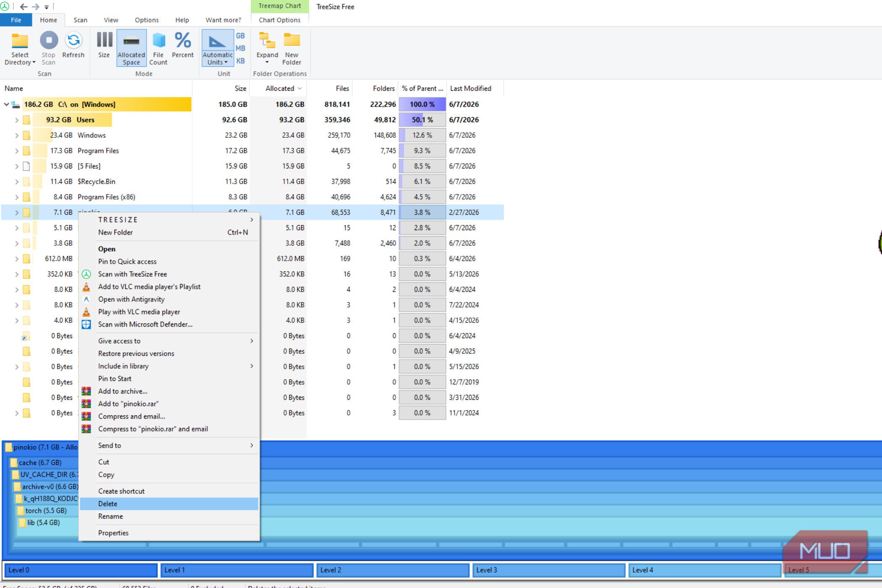Click Add to VLC media player's Playlist icon
Screen dimensions: 882x588
(x=86, y=286)
